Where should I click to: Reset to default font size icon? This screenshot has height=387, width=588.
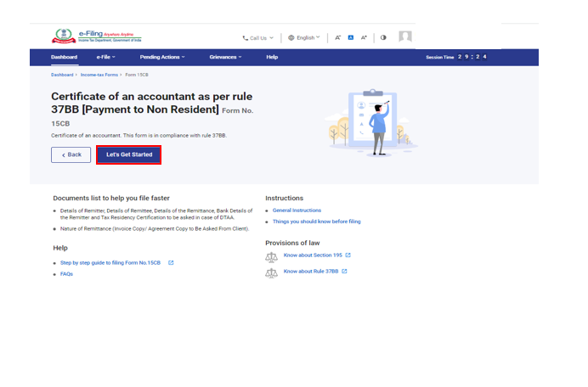pos(350,37)
